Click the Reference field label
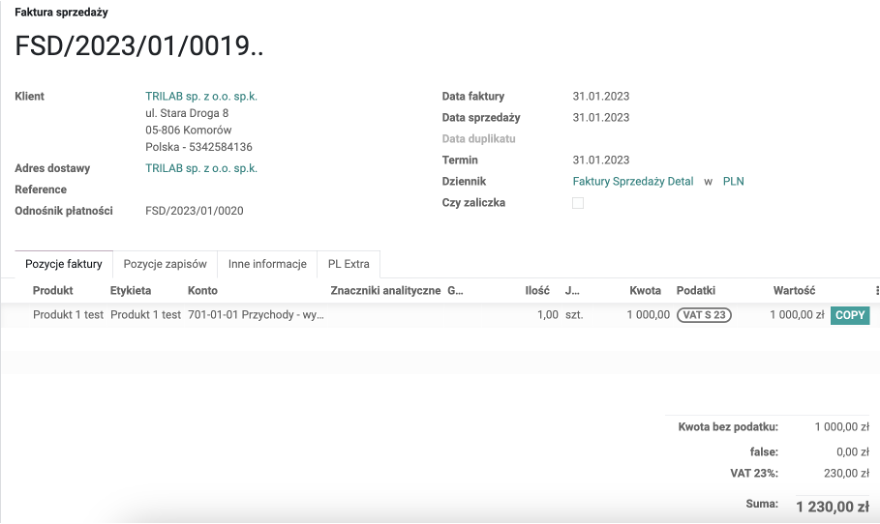This screenshot has width=880, height=524. 41,190
